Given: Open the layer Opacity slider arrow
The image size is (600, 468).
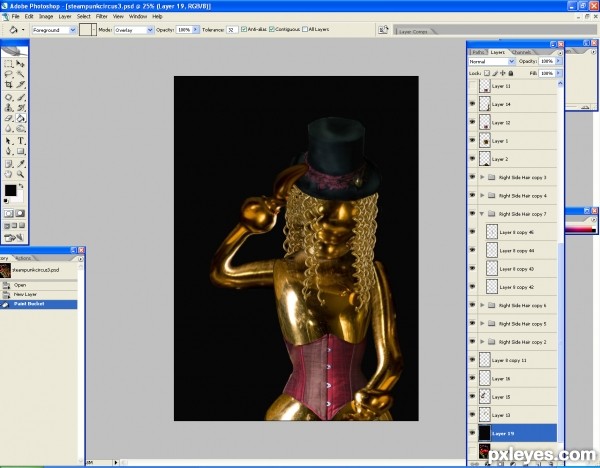Looking at the screenshot, I should click(558, 61).
